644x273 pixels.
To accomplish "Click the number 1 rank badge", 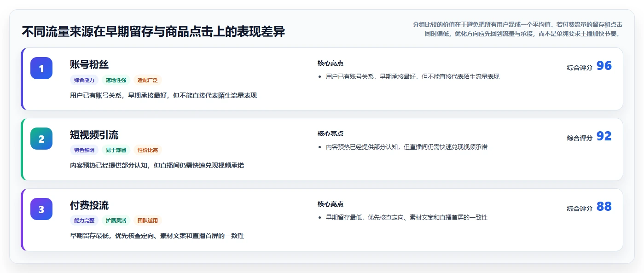I will tap(41, 68).
